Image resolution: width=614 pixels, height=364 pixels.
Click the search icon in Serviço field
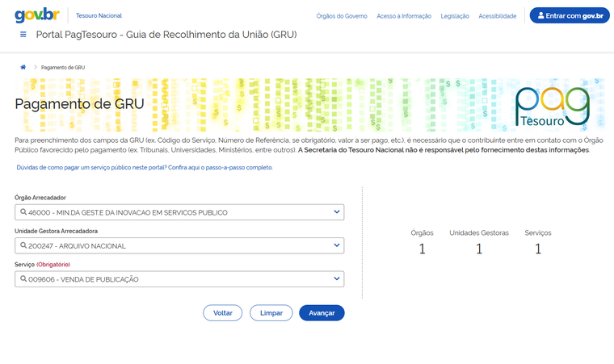(x=23, y=279)
